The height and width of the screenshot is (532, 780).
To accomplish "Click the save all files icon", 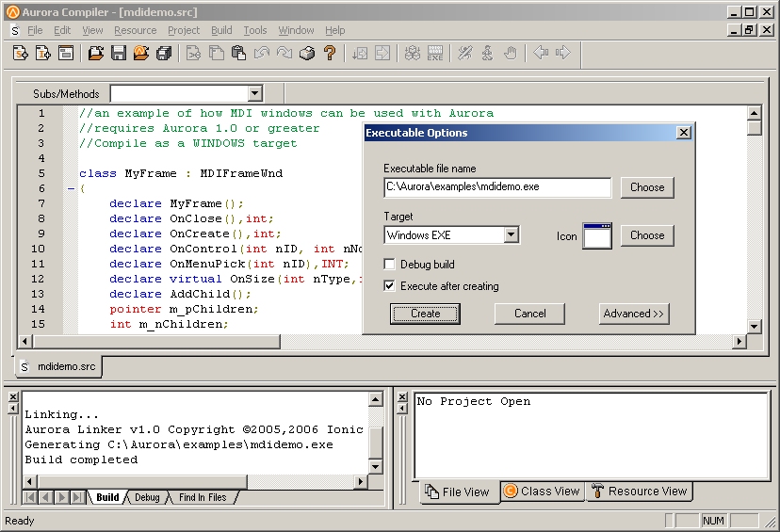I will pos(164,54).
